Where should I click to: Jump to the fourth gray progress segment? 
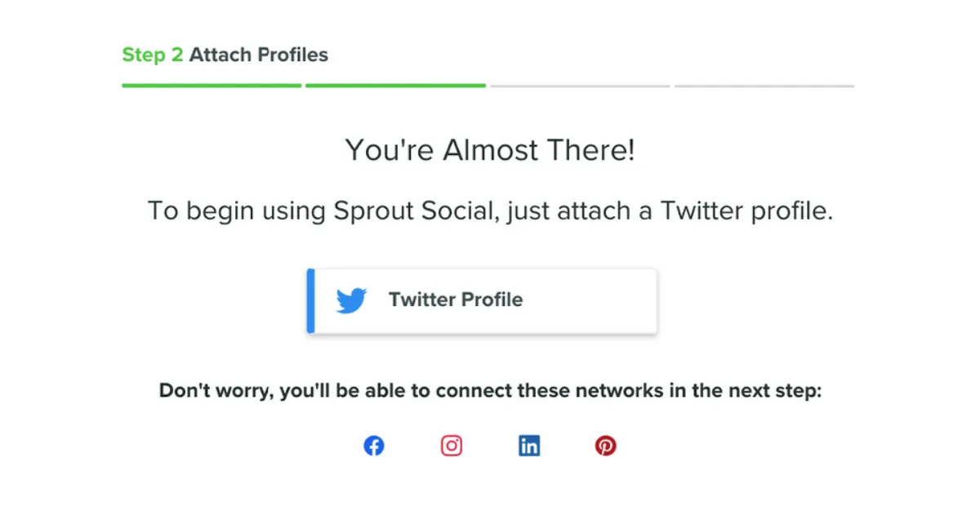pyautogui.click(x=764, y=85)
